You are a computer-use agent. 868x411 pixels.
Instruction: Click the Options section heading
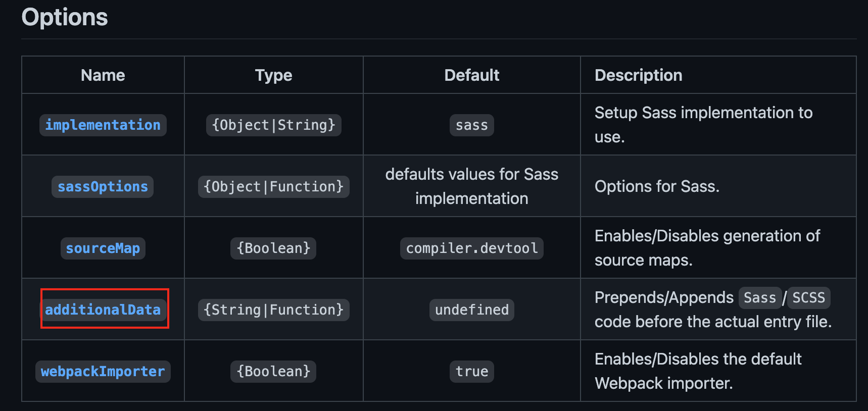click(x=65, y=17)
